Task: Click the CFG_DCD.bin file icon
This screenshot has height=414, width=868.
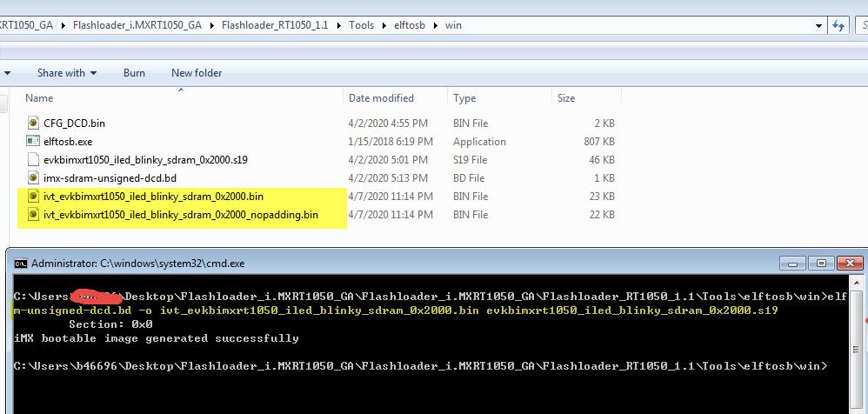Action: pyautogui.click(x=33, y=123)
